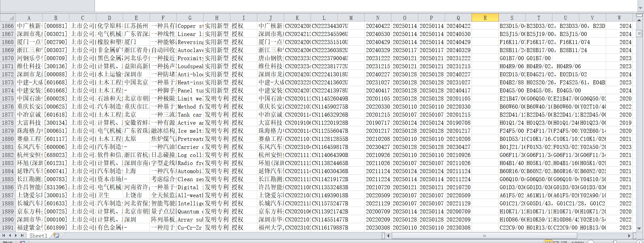Screen dimensions: 644x243
Task: Click the vertical scrollbar up arrow
Action: (639, 20)
